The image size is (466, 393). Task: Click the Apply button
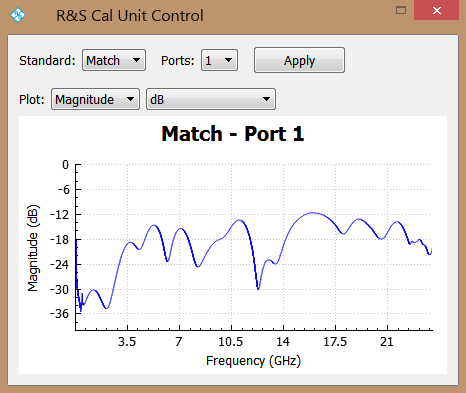(299, 60)
